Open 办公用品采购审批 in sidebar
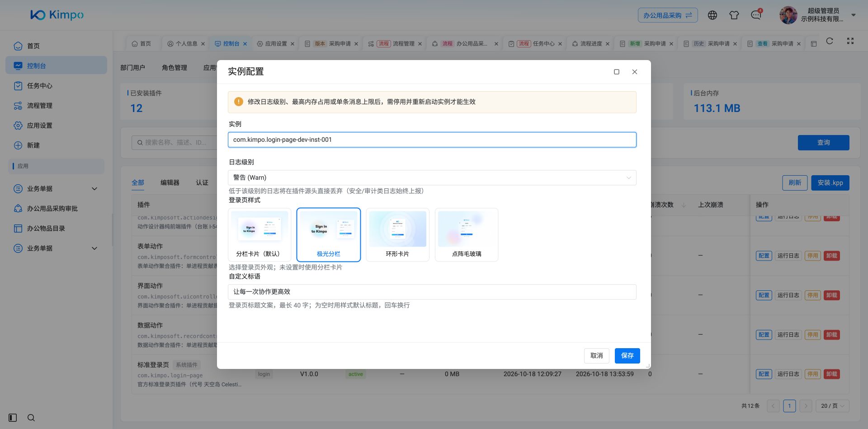Viewport: 868px width, 429px height. 56,208
